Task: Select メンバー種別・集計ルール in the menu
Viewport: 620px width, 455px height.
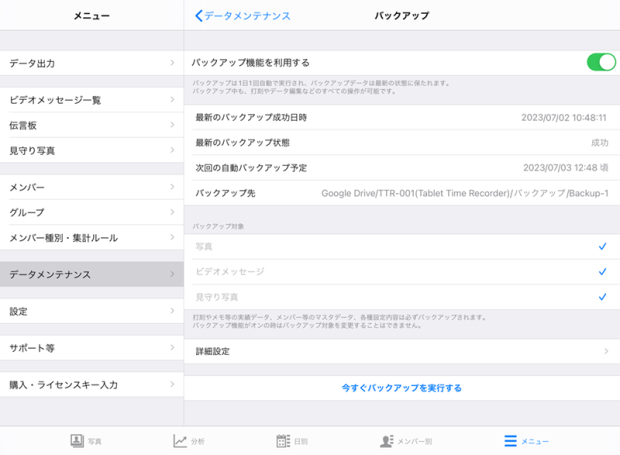Action: (92, 238)
